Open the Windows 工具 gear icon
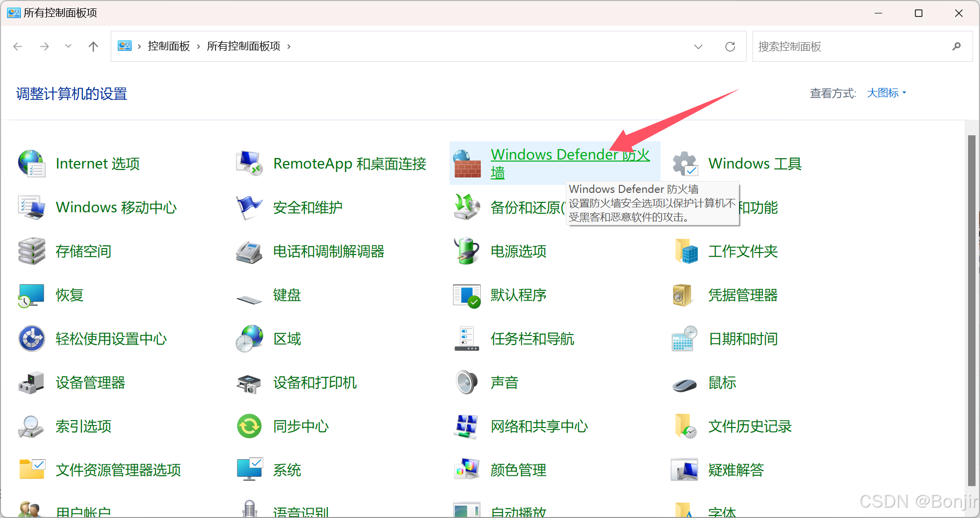Image resolution: width=980 pixels, height=518 pixels. coord(685,164)
